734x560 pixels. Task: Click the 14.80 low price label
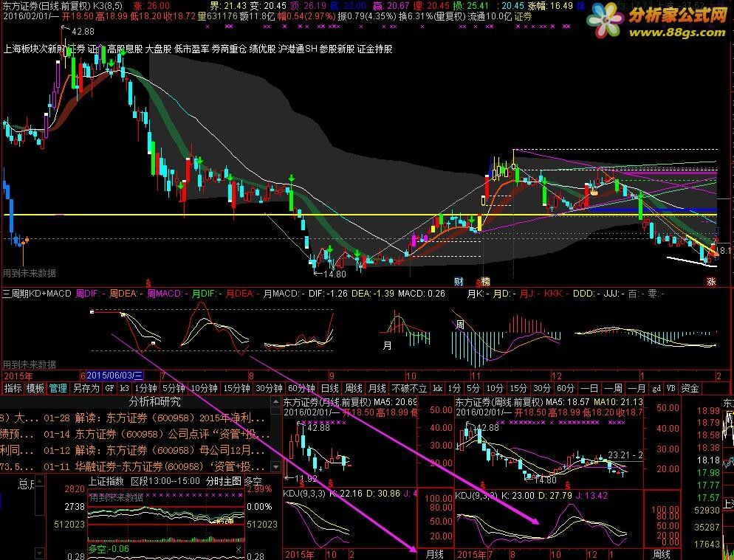(335, 274)
